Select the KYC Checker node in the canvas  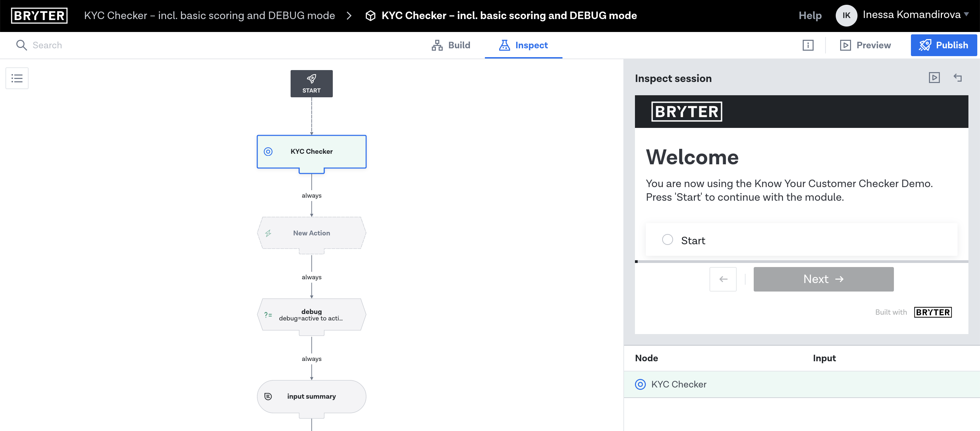coord(311,151)
